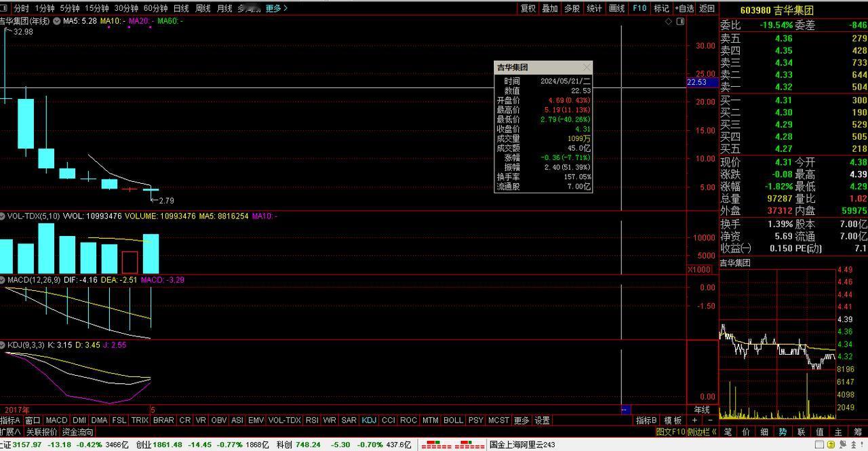
Task: Switch to the 1分钟 chart
Action: click(x=45, y=8)
